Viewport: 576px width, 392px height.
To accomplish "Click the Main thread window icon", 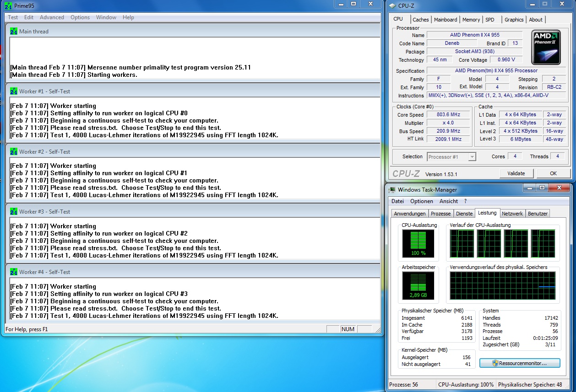I will pyautogui.click(x=13, y=32).
